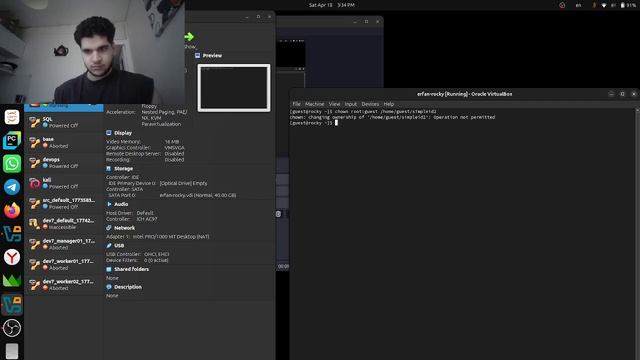Open the View menu in VM window

(x=334, y=104)
